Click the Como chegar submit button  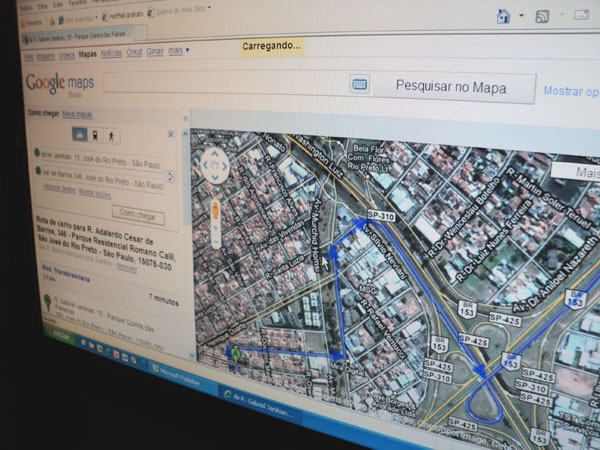pos(138,215)
